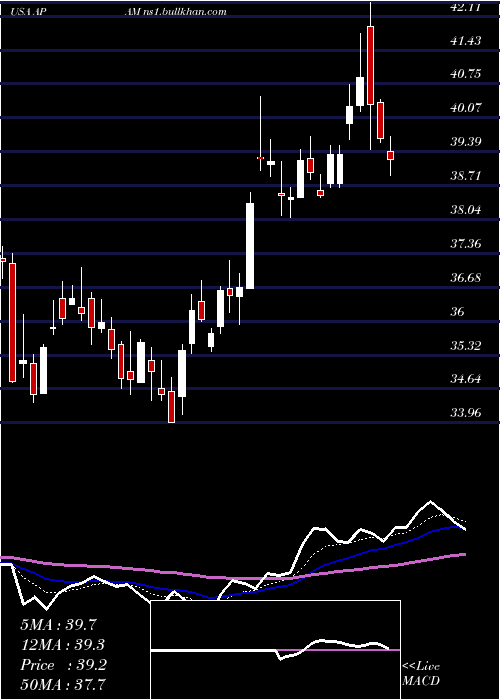The height and width of the screenshot is (700, 500).
Task: Open the MACD inset chart panel
Action: 275,650
